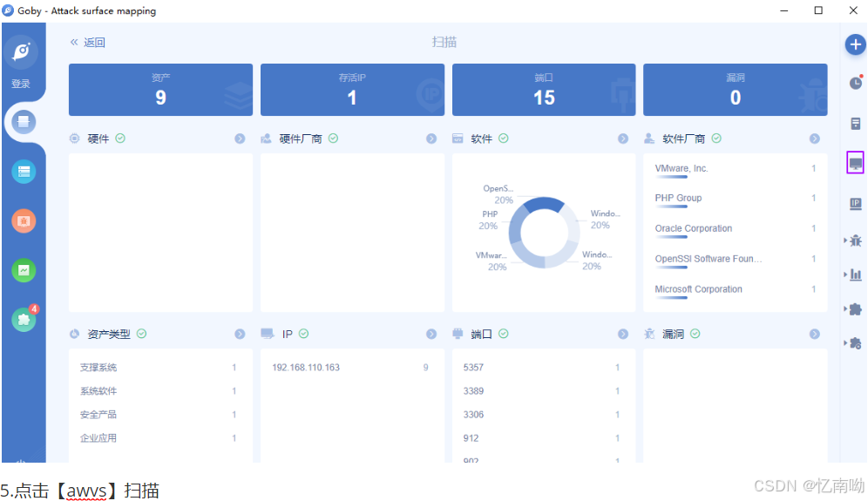
Task: Open the assets list sidebar icon
Action: (24, 172)
